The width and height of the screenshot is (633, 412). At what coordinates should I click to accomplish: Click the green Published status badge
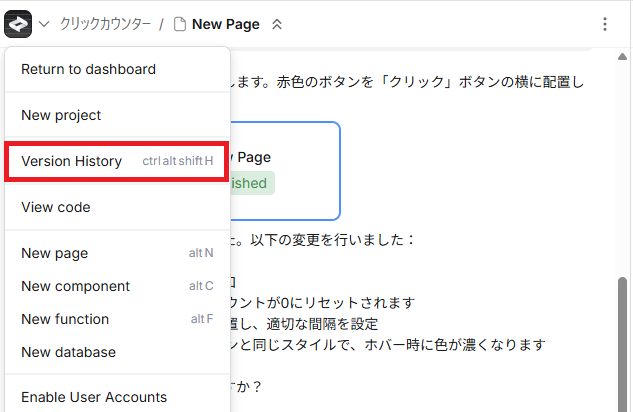[x=250, y=184]
